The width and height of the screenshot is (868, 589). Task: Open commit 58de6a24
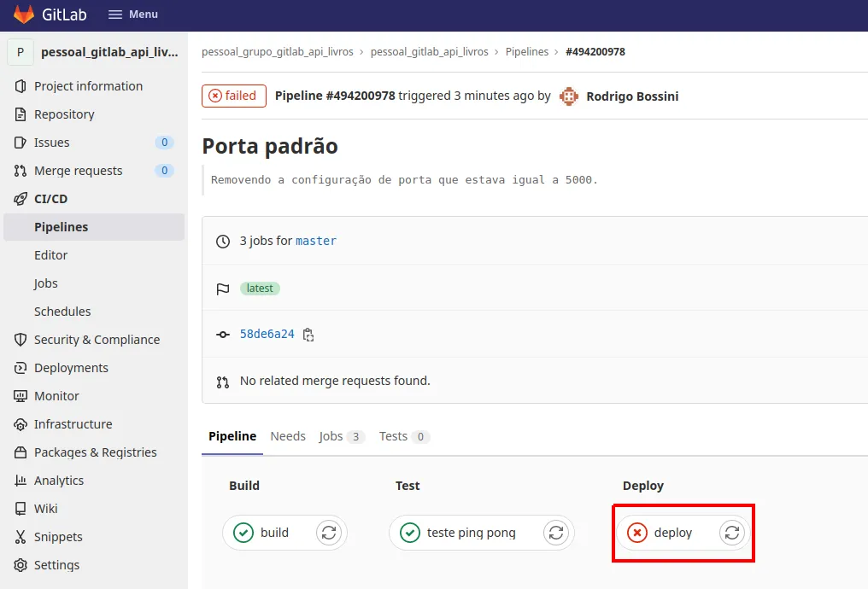click(x=267, y=334)
